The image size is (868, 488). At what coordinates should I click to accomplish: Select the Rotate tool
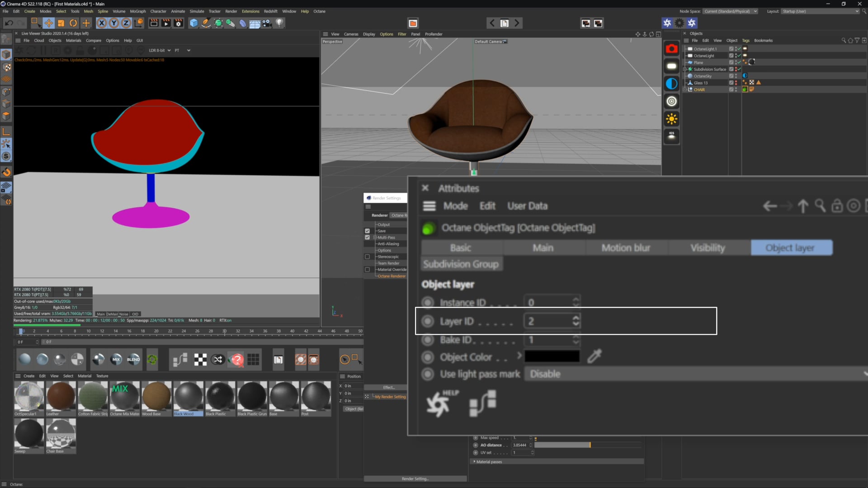click(73, 23)
